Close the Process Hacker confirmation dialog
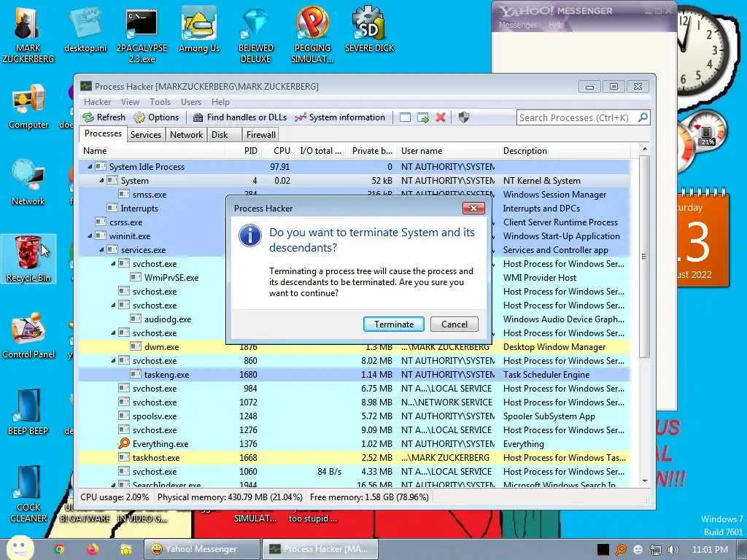 (x=473, y=208)
